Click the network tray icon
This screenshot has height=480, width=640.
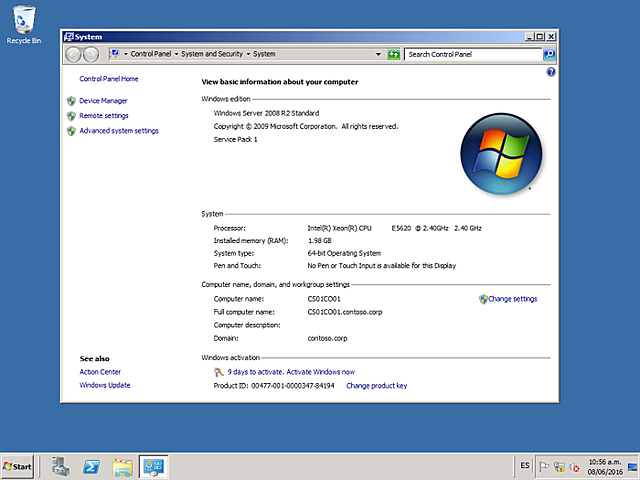pyautogui.click(x=559, y=466)
